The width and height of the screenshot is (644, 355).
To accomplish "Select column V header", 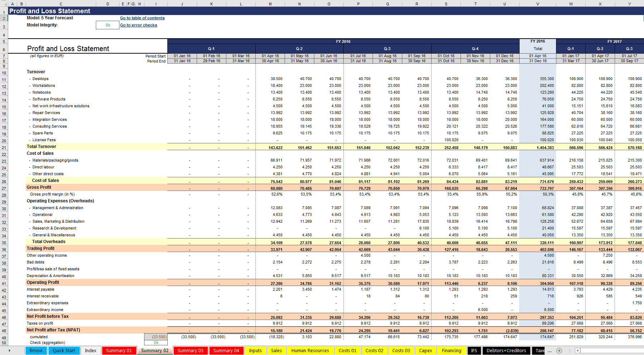I will click(x=538, y=4).
